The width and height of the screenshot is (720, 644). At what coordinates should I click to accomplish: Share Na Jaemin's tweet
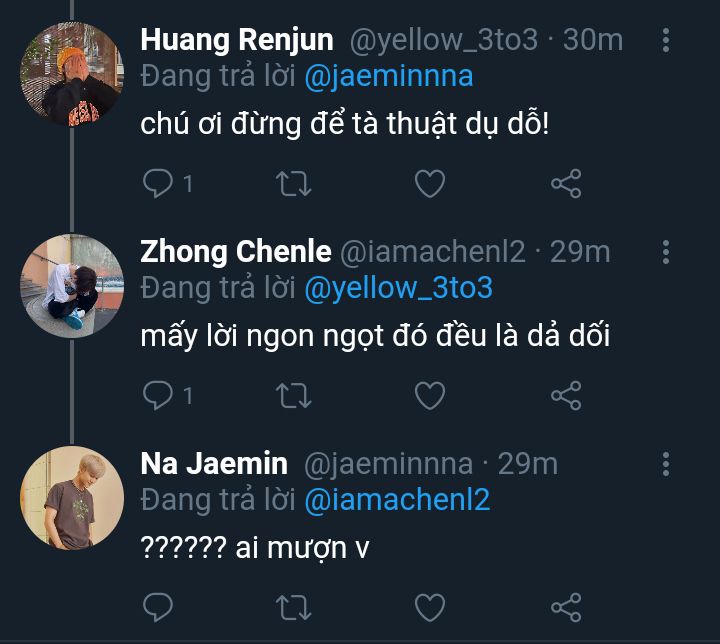[x=566, y=607]
